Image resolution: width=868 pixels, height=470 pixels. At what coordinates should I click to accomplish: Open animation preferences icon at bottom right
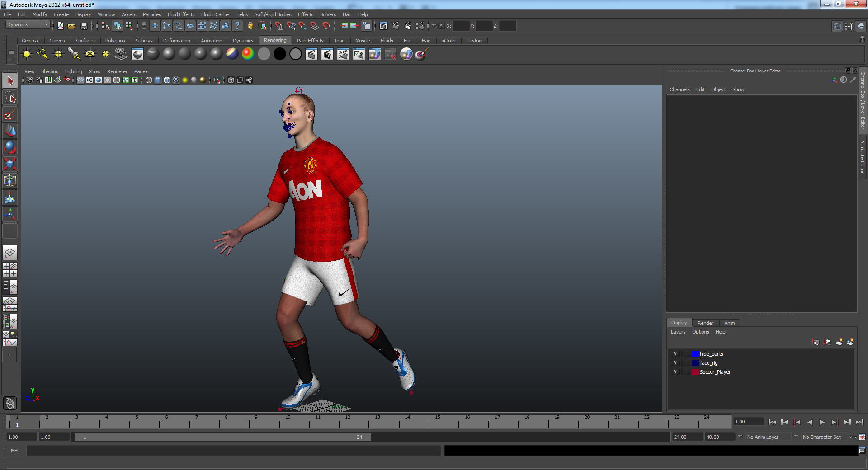point(863,437)
